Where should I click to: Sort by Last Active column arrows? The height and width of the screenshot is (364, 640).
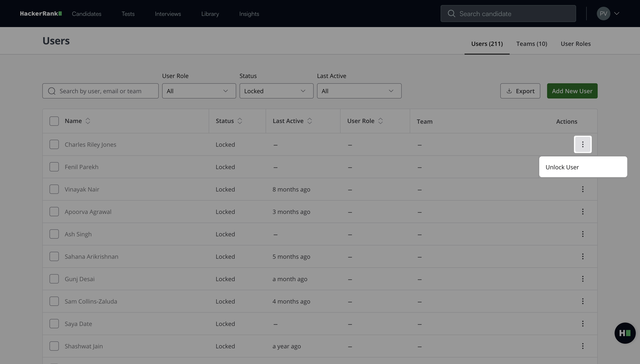tap(309, 121)
